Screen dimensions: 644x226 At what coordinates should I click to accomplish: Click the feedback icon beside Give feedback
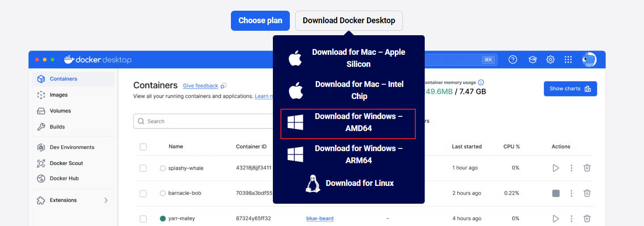pyautogui.click(x=224, y=86)
